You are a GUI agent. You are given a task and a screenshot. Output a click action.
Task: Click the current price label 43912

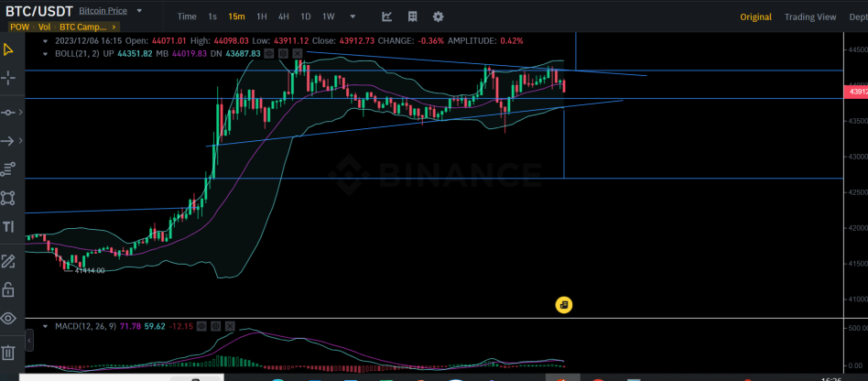click(855, 91)
